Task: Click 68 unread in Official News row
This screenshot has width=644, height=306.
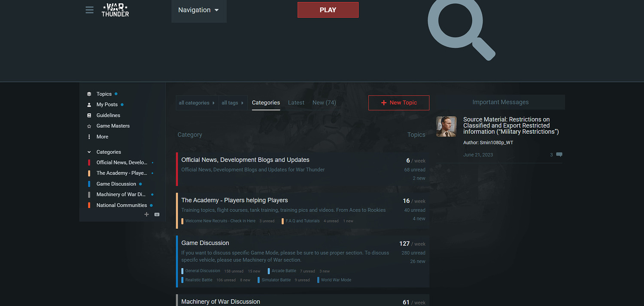Action: tap(415, 170)
